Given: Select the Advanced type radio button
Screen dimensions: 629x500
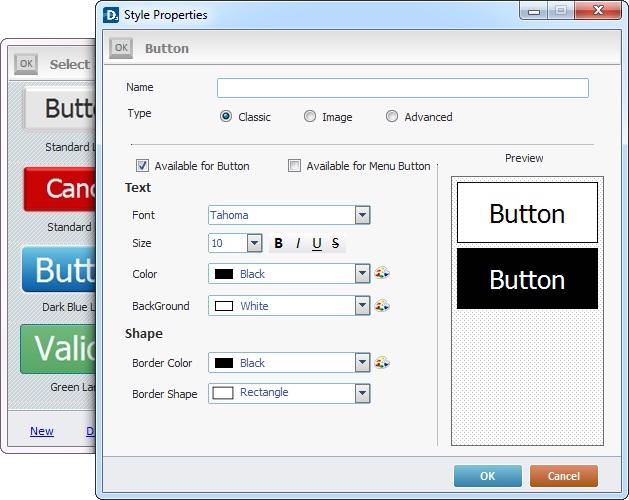Looking at the screenshot, I should (x=392, y=116).
